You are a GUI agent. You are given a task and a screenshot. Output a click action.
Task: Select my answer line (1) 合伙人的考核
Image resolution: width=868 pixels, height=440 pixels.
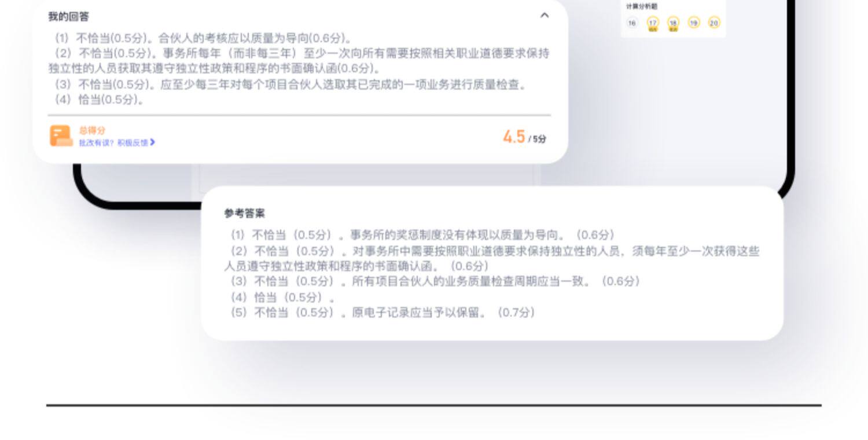204,38
